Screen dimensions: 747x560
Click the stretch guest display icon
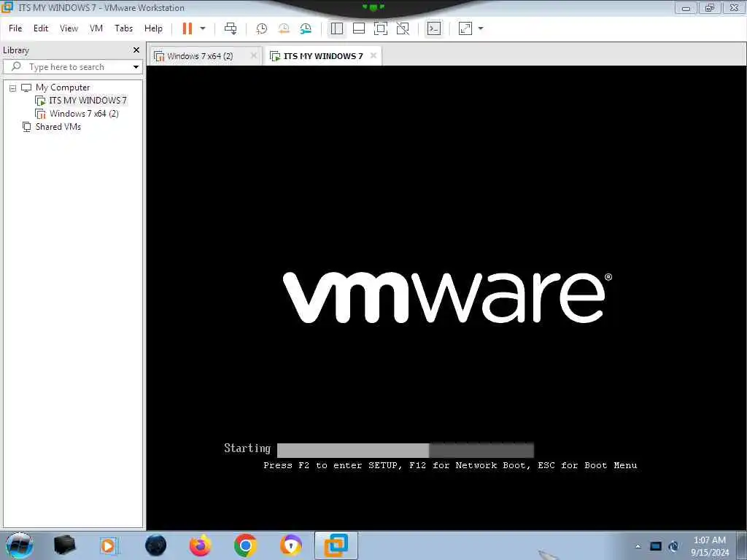click(465, 28)
